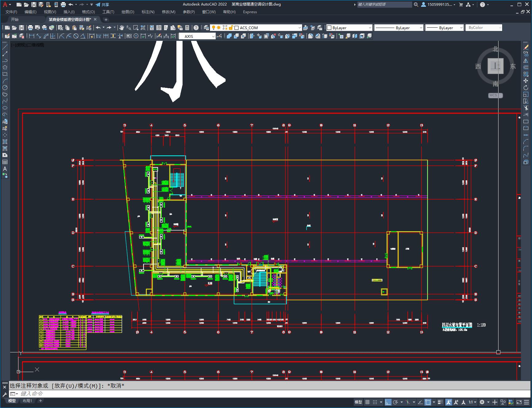
Task: Click the Zoom Window icon
Action: pyautogui.click(x=136, y=28)
